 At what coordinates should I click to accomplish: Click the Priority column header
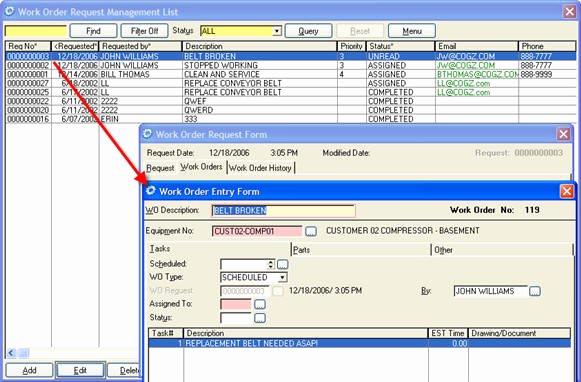tap(352, 46)
